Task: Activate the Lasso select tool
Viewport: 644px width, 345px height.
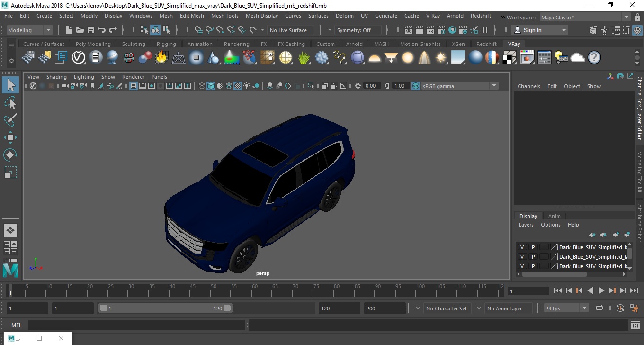Action: pos(10,102)
